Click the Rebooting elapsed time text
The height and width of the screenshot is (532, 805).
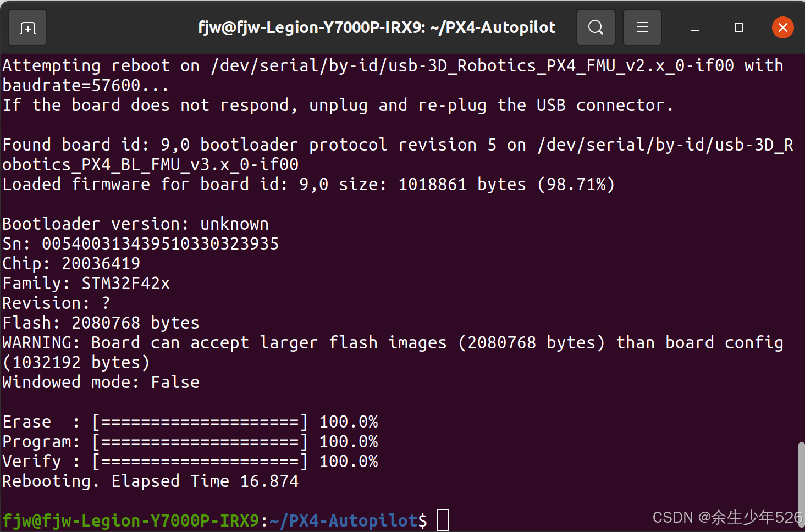150,481
